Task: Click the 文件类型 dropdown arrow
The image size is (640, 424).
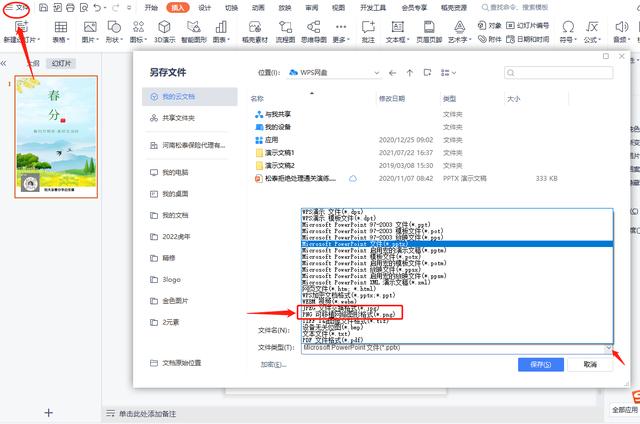Action: point(609,348)
